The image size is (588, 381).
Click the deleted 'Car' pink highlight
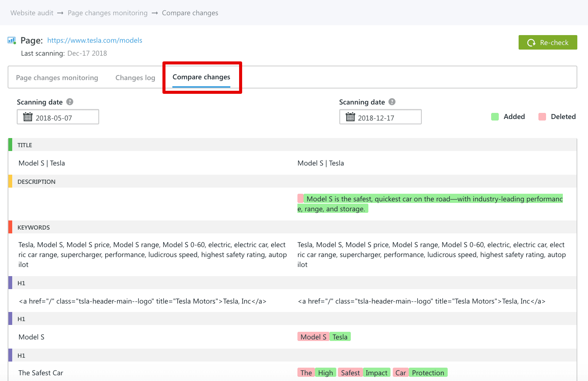pos(401,373)
